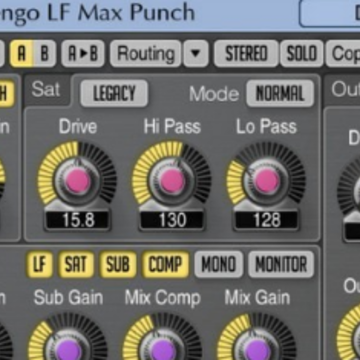Toggle the LF button
Image resolution: width=360 pixels, height=360 pixels.
tap(40, 265)
